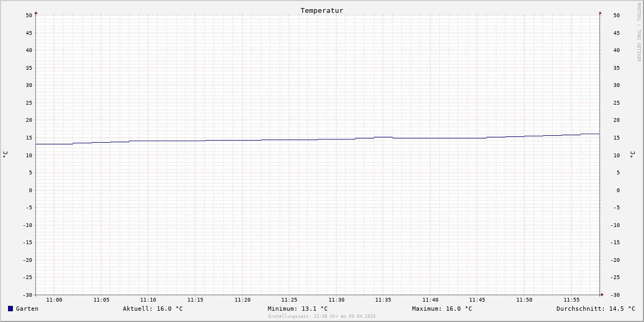Select the "Maximum: 16.0 °C" value
The height and width of the screenshot is (322, 644).
click(442, 309)
